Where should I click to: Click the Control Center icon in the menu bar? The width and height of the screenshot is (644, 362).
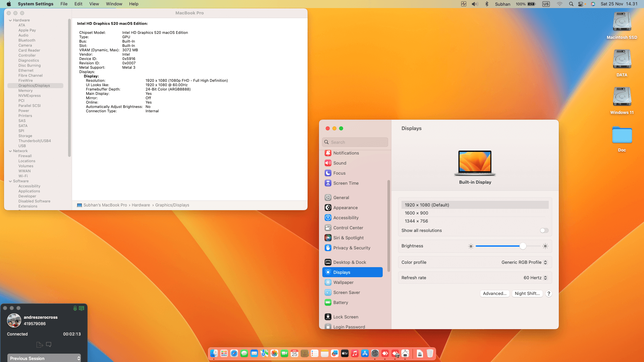pyautogui.click(x=581, y=4)
